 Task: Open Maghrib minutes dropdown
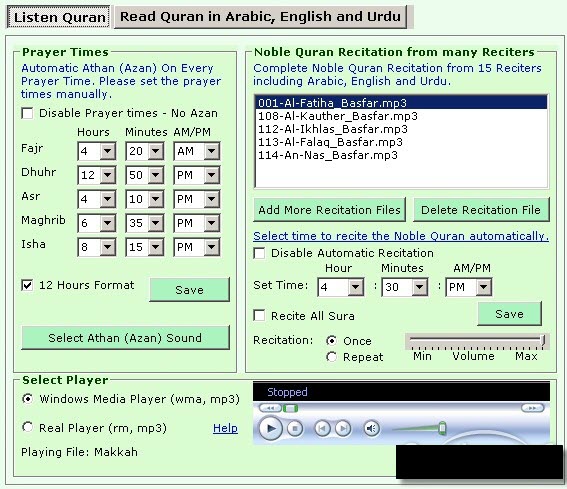coord(155,223)
